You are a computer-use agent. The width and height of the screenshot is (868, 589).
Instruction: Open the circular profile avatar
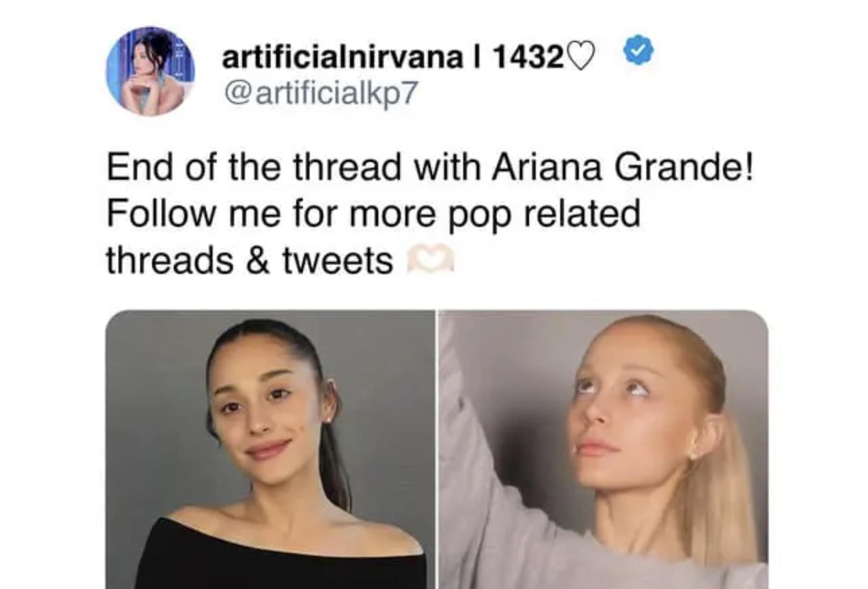tap(150, 72)
